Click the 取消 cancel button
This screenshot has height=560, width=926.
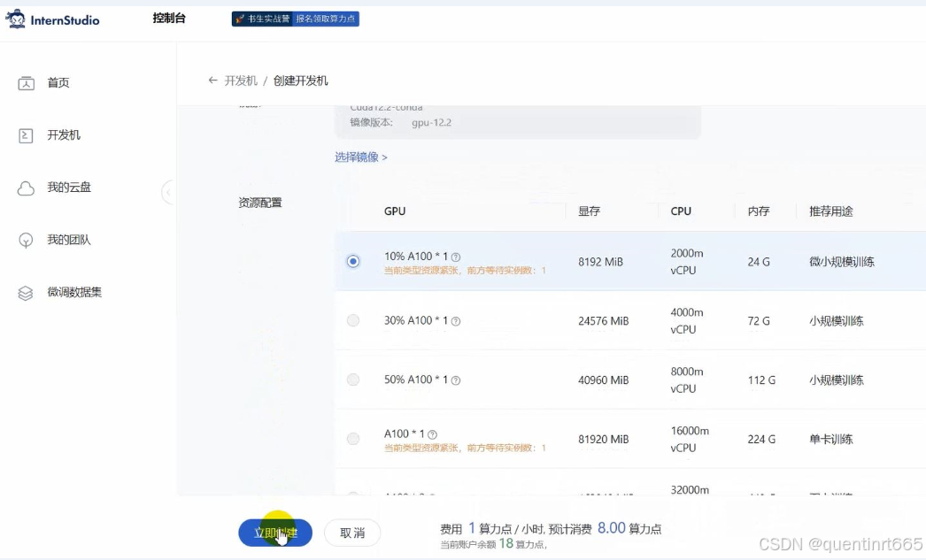[x=352, y=533]
